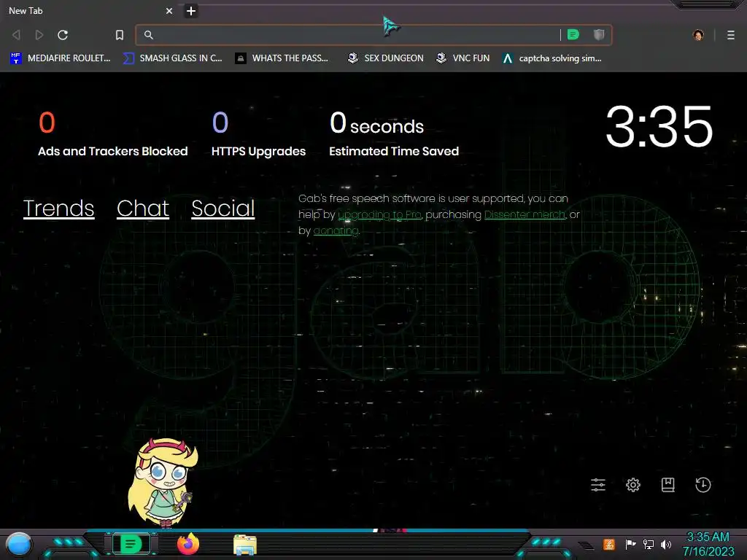Click the 3:35 clock widget
The height and width of the screenshot is (560, 747).
click(659, 127)
